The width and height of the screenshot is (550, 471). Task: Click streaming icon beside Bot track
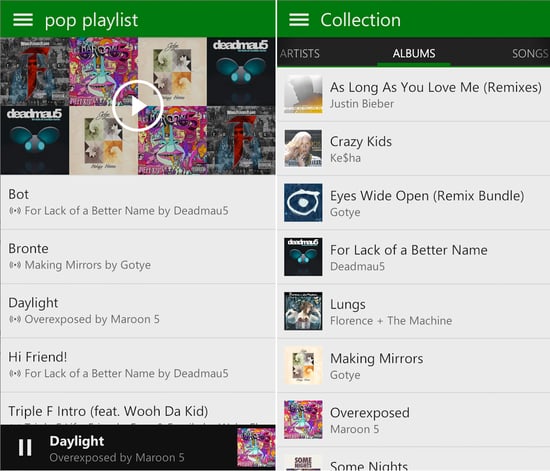coord(15,211)
